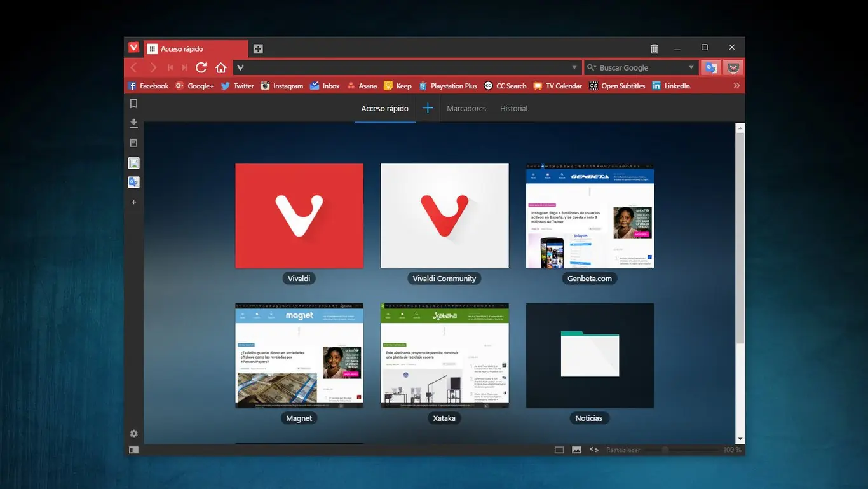Open the Magnet speed dial thumbnail
868x489 pixels.
click(x=299, y=355)
